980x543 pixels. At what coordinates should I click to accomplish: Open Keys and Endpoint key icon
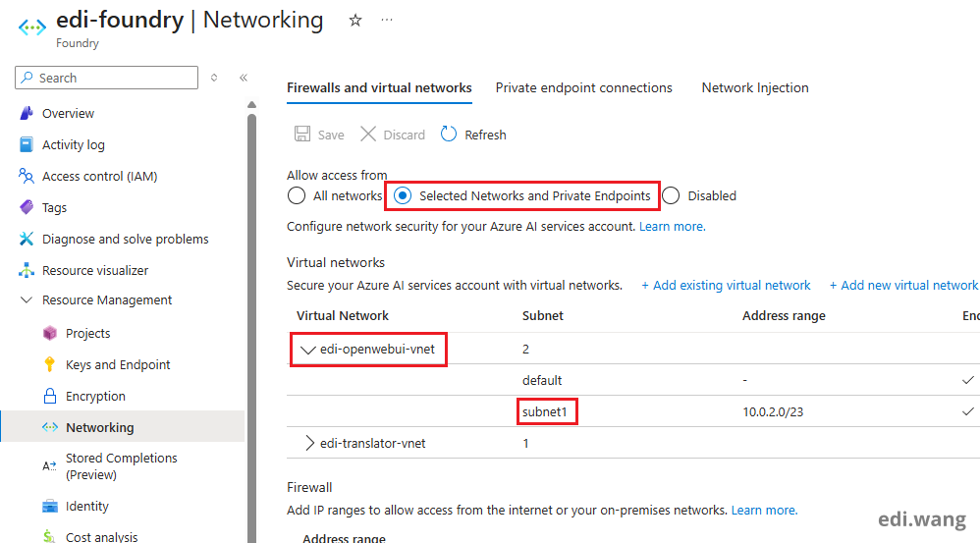[50, 364]
